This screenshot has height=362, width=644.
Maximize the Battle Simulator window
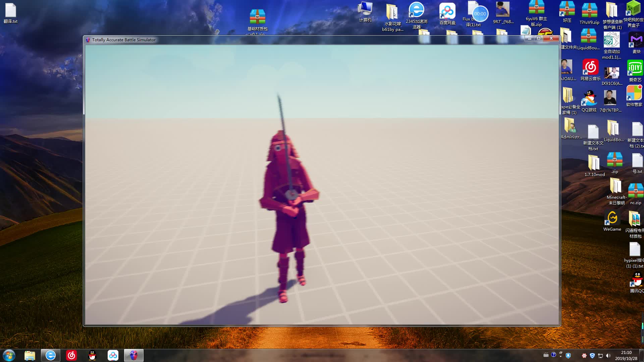tap(539, 39)
